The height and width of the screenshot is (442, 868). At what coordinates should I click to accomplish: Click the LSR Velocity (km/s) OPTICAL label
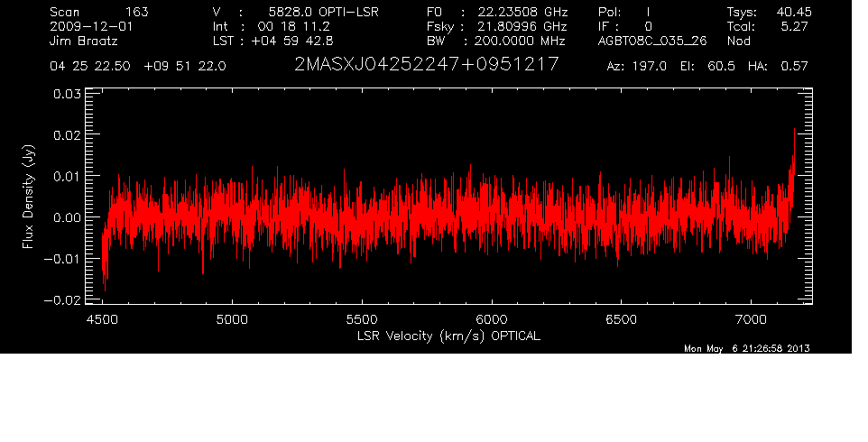(x=449, y=336)
